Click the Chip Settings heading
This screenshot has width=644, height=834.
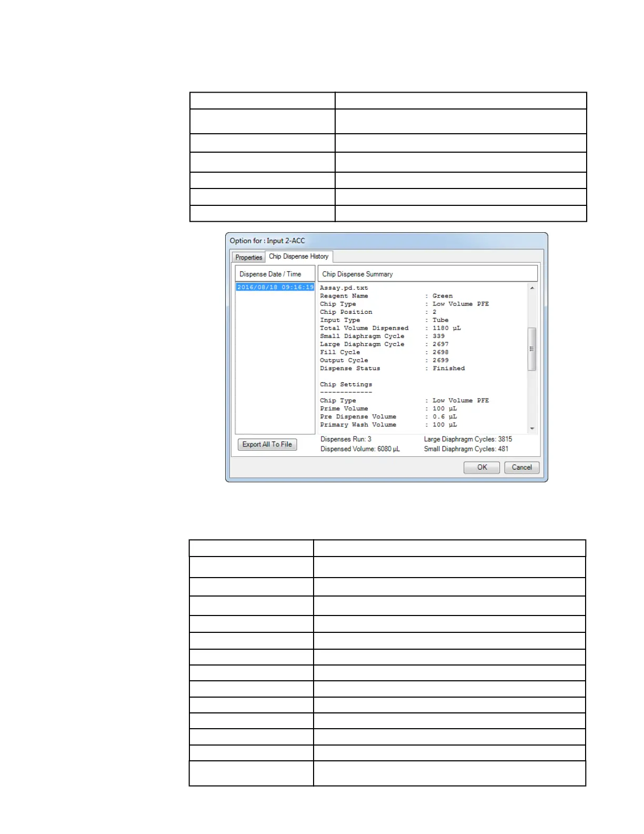tap(346, 385)
